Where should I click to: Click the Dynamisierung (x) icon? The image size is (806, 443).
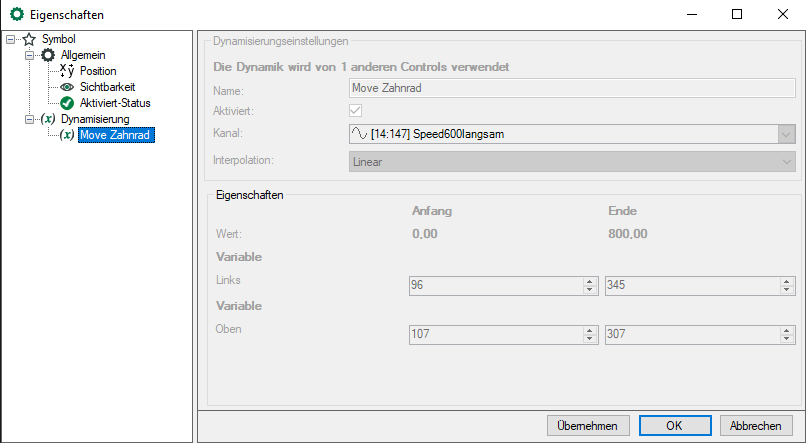pyautogui.click(x=48, y=119)
